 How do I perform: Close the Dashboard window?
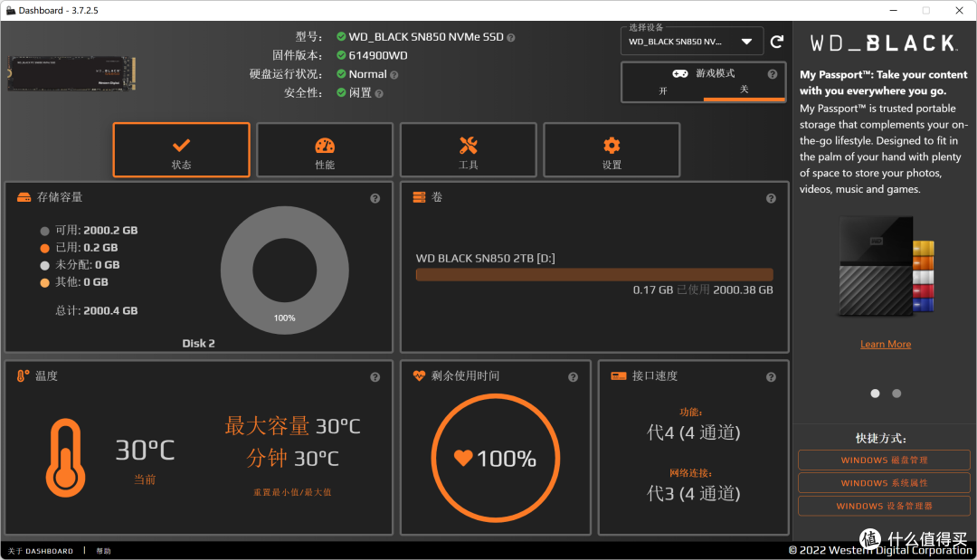pos(960,11)
